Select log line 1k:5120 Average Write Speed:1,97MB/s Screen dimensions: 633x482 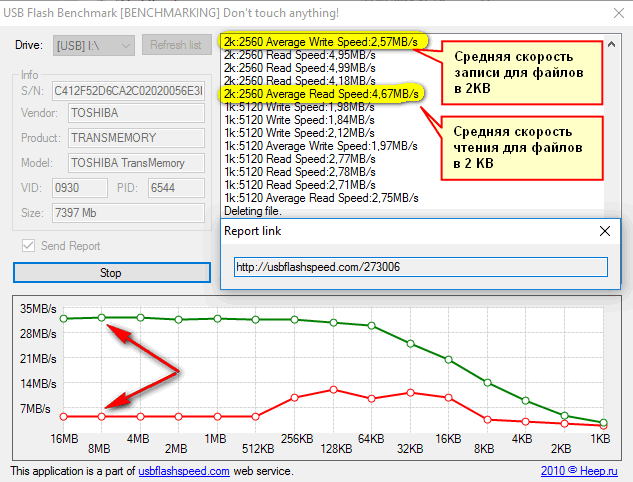[x=321, y=146]
